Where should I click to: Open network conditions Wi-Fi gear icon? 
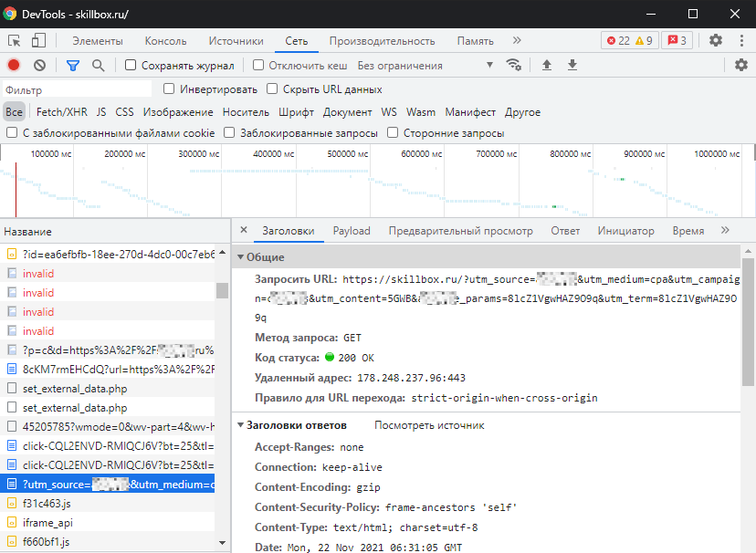click(x=513, y=65)
